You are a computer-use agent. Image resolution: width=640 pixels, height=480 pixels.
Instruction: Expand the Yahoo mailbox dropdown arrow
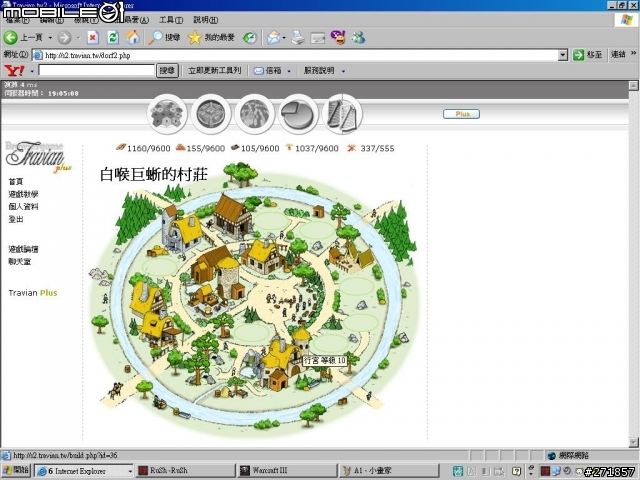click(289, 71)
